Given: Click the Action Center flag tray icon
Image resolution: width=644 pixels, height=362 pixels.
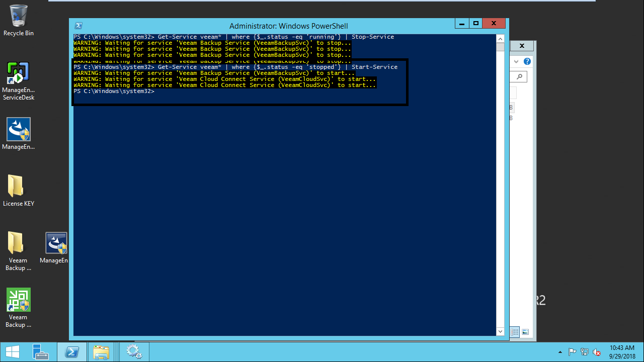Looking at the screenshot, I should [573, 352].
